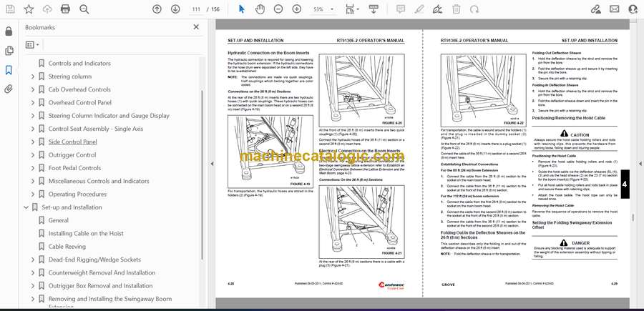
Task: Select the Sign document pen tool
Action: (438, 9)
